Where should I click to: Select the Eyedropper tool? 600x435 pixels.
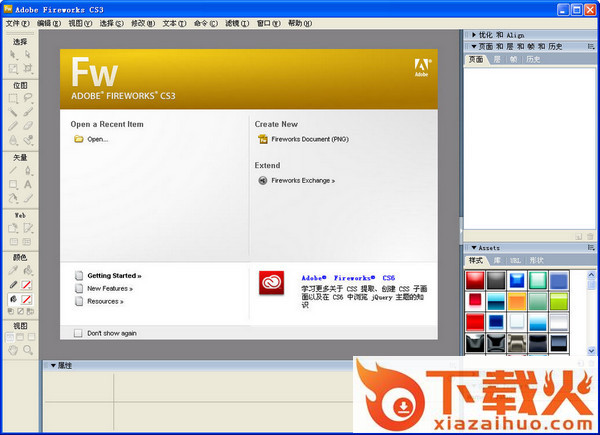click(x=13, y=269)
